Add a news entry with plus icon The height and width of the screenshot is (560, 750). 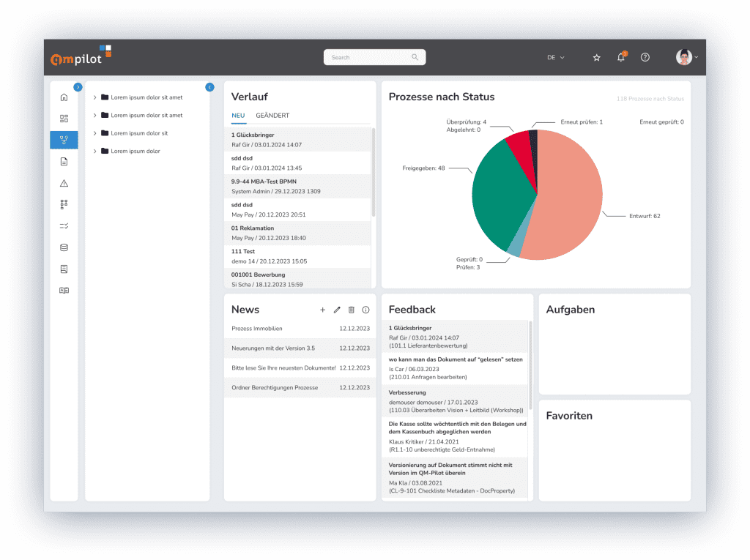(x=322, y=310)
